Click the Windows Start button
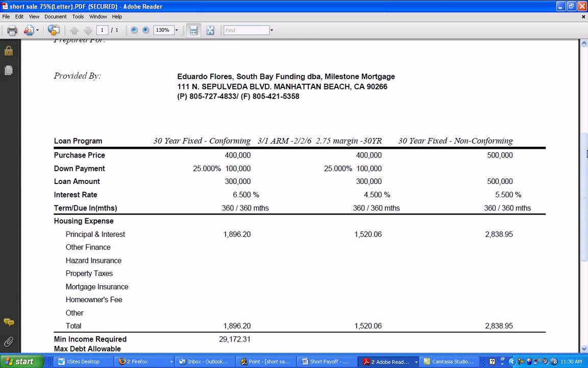The image size is (588, 368). (x=22, y=362)
